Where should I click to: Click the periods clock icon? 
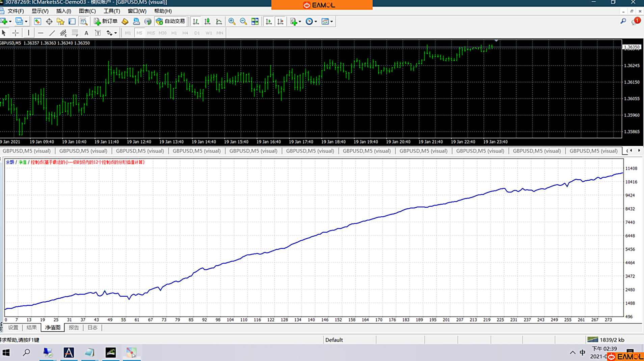click(x=309, y=21)
